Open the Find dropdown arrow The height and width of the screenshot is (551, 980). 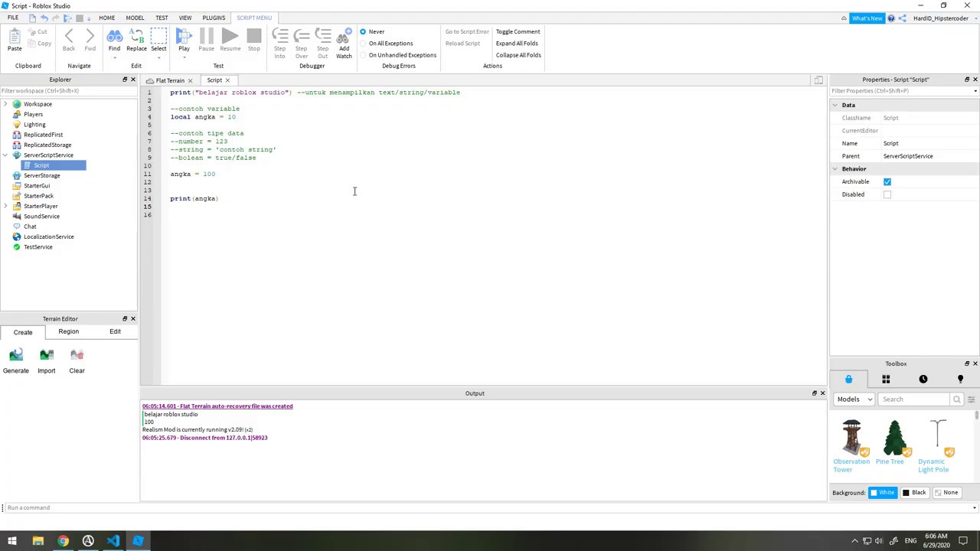pyautogui.click(x=114, y=57)
